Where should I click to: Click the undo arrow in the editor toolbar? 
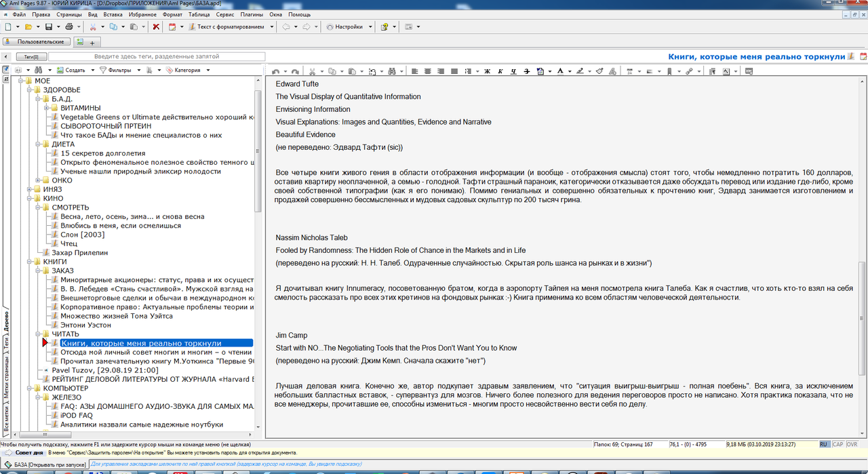[276, 71]
